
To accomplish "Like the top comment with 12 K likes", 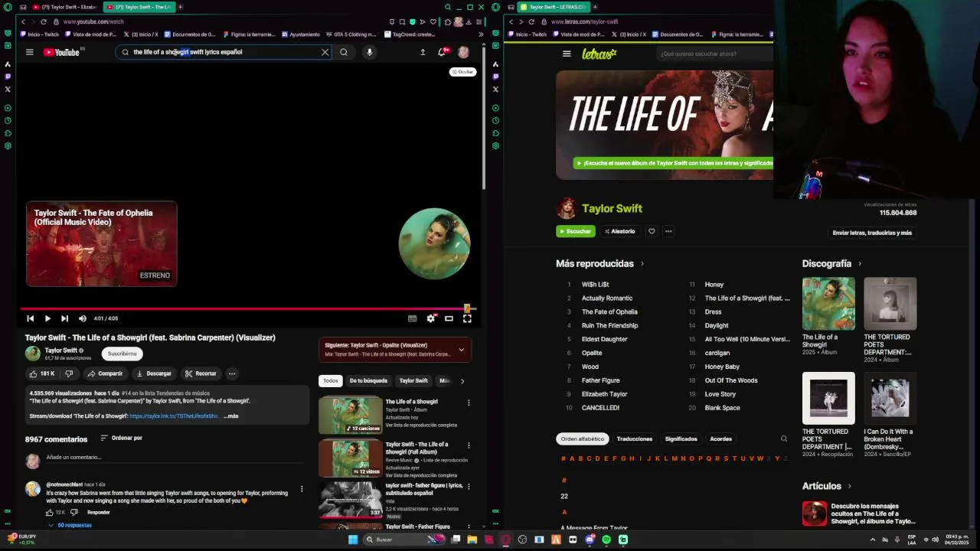I will pos(50,512).
